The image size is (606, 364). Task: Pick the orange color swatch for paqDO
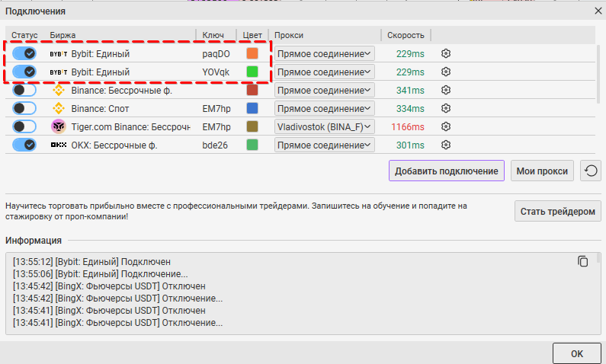[x=252, y=53]
